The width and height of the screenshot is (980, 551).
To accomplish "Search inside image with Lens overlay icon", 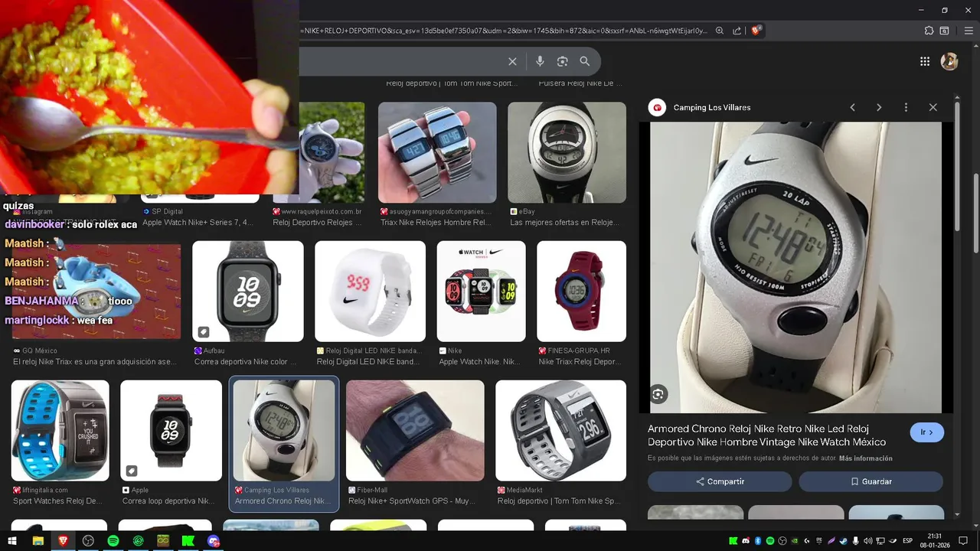I will point(658,394).
